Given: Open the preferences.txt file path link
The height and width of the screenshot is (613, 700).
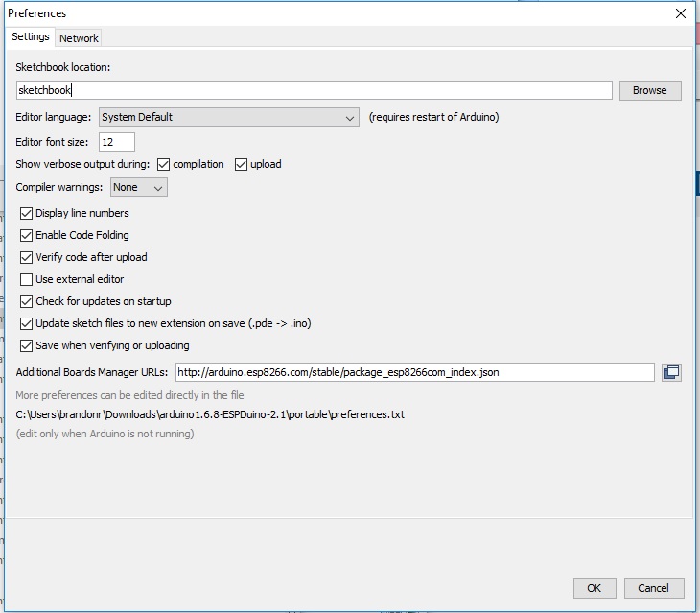Looking at the screenshot, I should tap(210, 414).
